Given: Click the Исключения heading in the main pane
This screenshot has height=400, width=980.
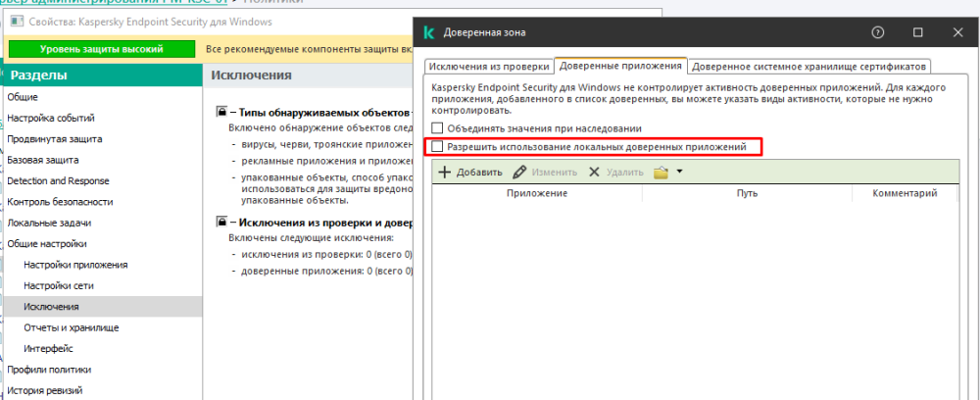Looking at the screenshot, I should click(x=251, y=75).
